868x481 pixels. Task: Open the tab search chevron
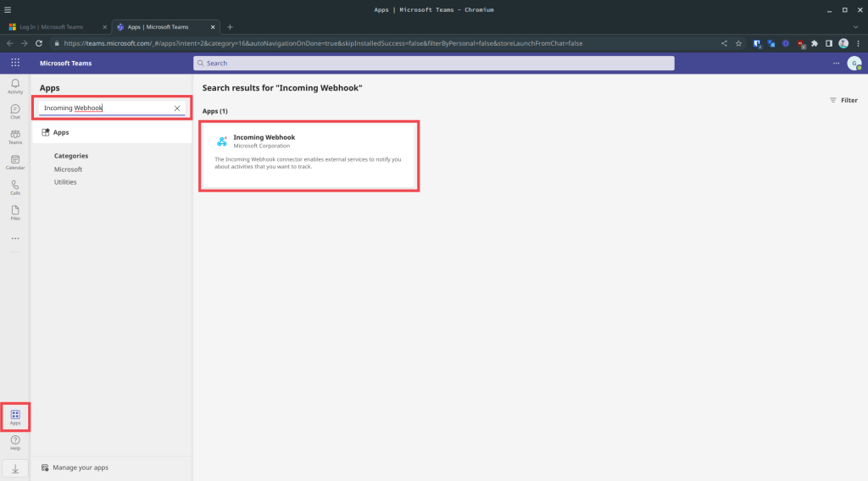point(855,26)
